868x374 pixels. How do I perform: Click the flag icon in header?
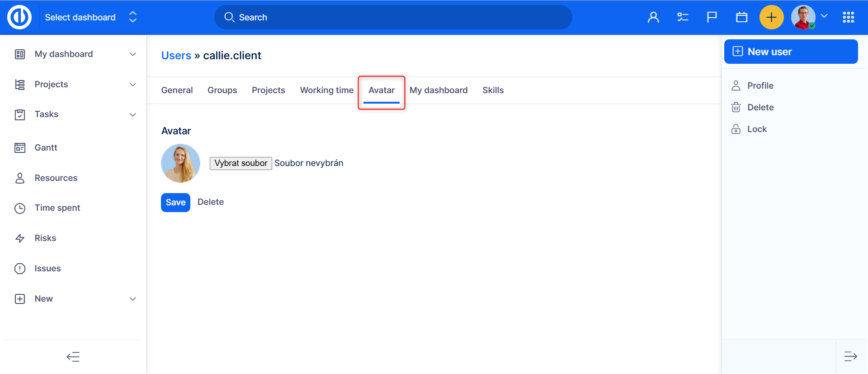tap(712, 17)
